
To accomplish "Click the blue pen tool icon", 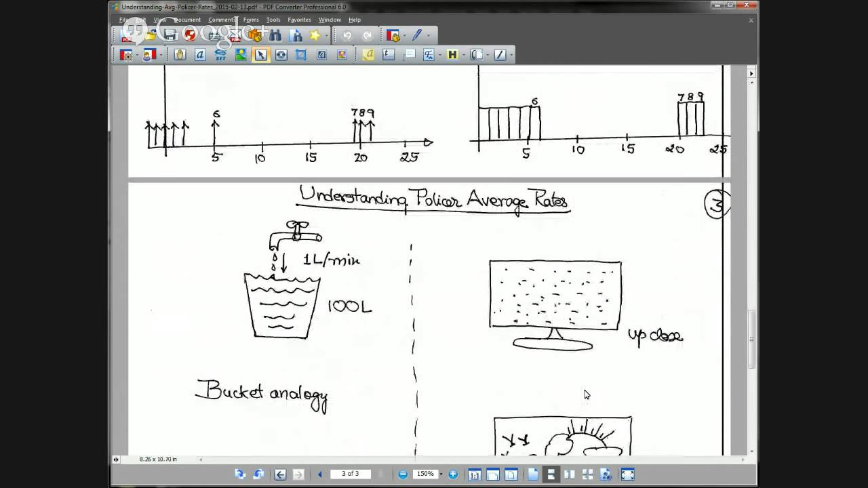I will (x=417, y=35).
